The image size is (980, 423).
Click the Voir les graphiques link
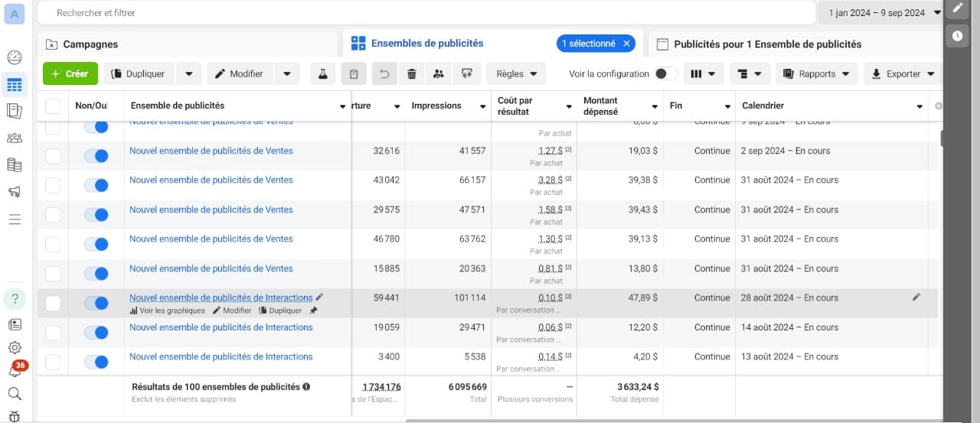(x=168, y=311)
